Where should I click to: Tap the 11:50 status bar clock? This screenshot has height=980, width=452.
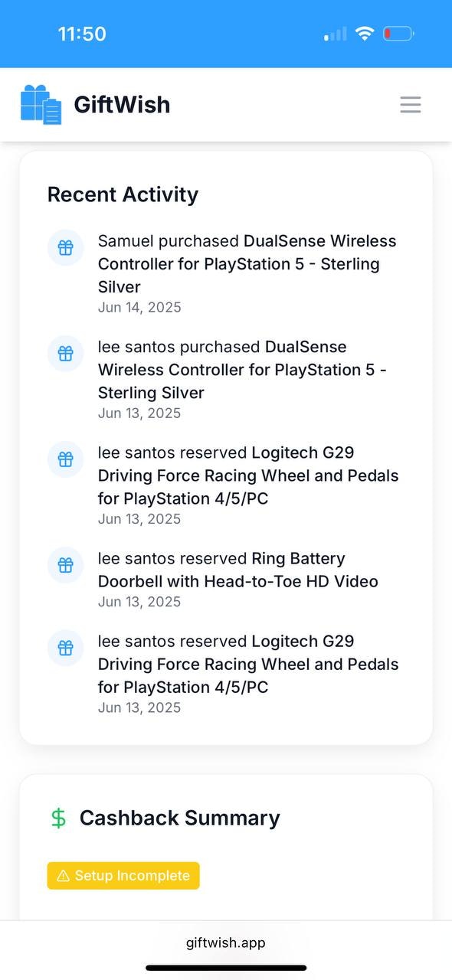82,34
